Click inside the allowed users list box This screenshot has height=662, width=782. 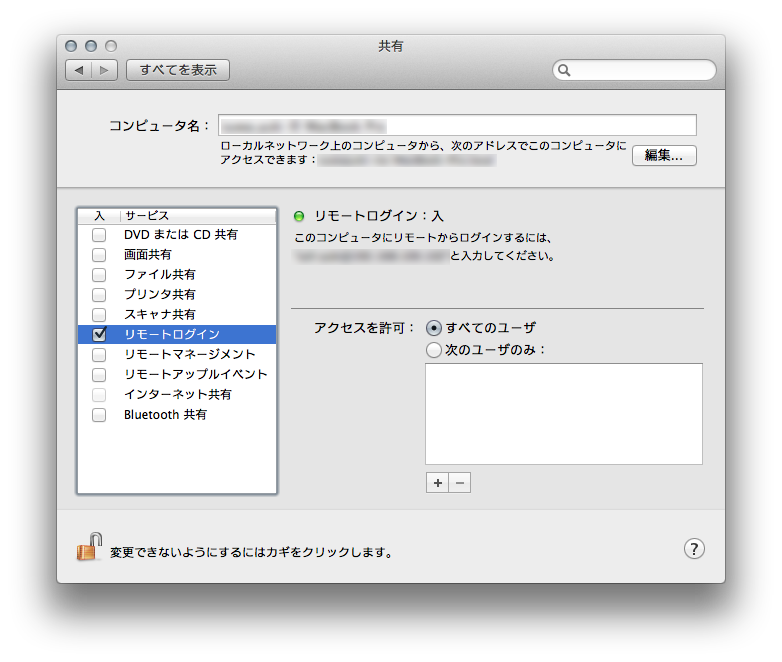(563, 413)
